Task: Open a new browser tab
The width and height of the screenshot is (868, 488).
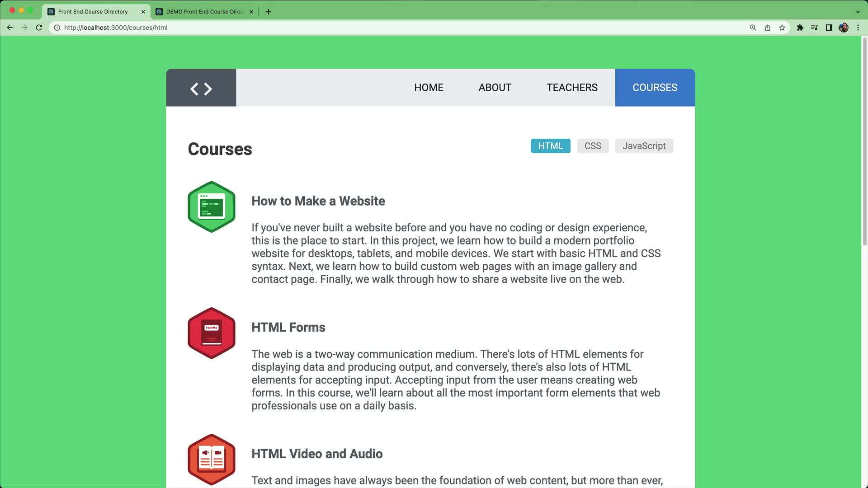Action: tap(269, 12)
